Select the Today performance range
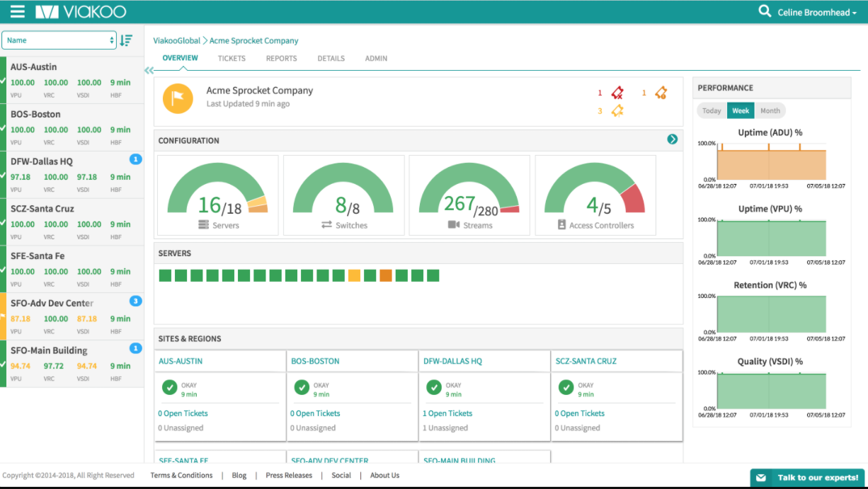Image resolution: width=868 pixels, height=489 pixels. coord(712,110)
